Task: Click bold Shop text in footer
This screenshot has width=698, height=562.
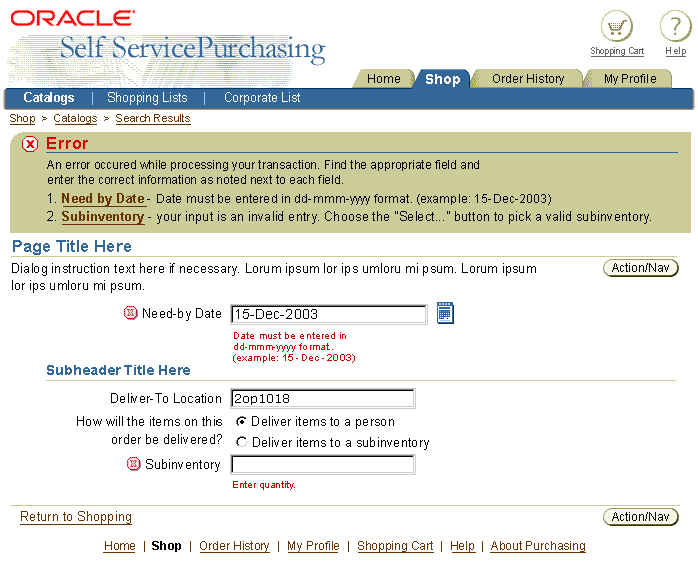Action: pyautogui.click(x=166, y=546)
